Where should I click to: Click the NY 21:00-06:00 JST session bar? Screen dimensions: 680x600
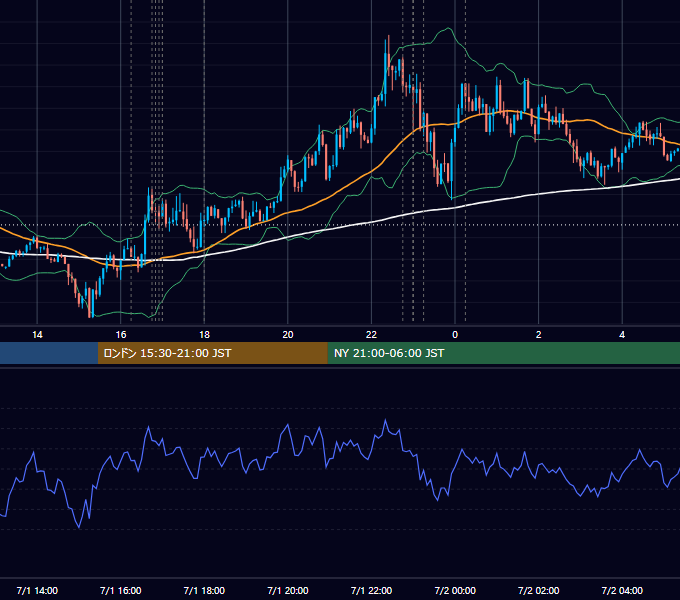click(x=503, y=353)
